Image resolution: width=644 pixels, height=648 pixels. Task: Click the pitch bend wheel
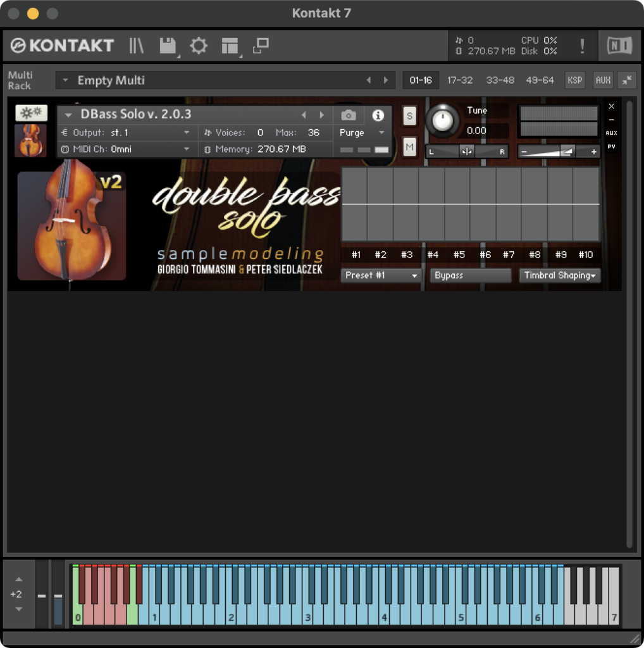pyautogui.click(x=42, y=594)
